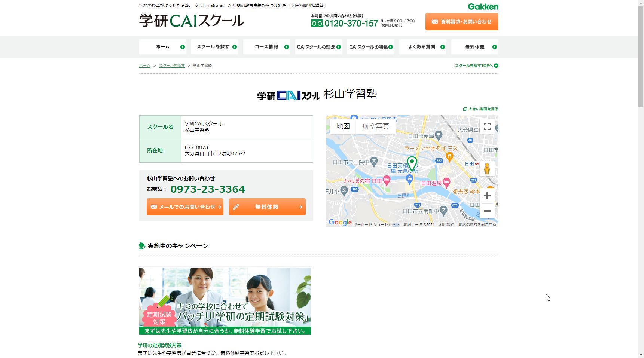Open コース情報 navigation item
This screenshot has height=358, width=644.
coord(267,47)
